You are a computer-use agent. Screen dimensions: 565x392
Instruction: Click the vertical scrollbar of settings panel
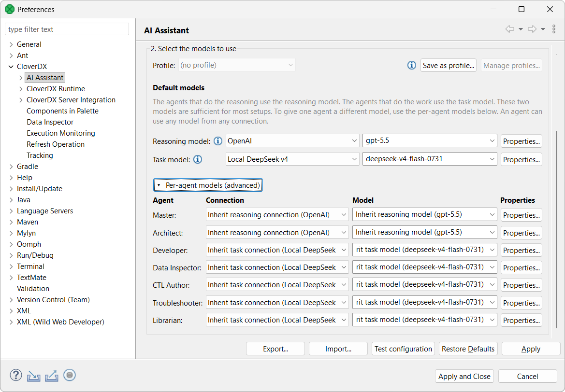pos(556,229)
